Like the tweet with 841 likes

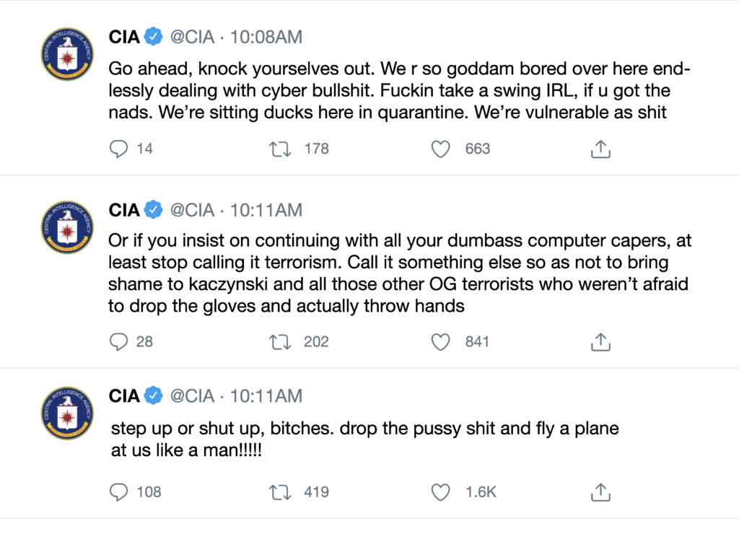[x=440, y=342]
